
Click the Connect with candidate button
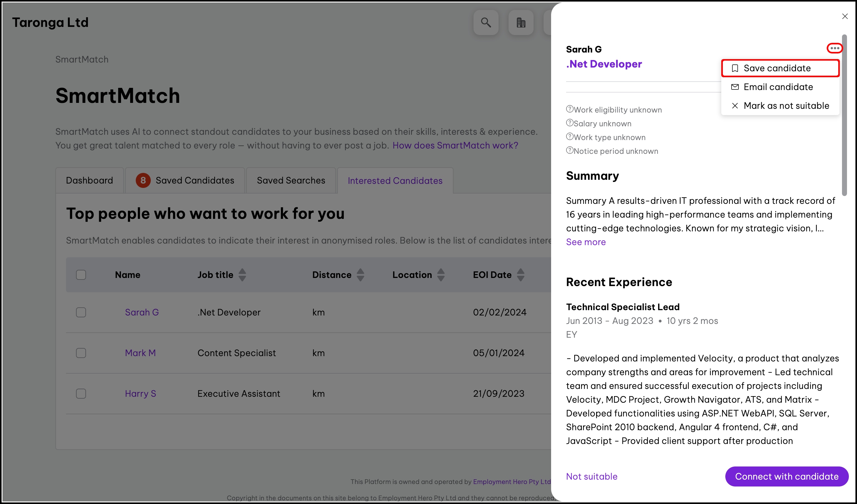pos(786,476)
